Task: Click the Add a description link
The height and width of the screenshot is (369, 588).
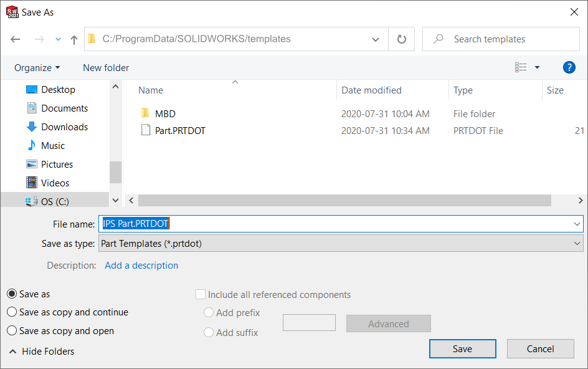Action: [x=141, y=266]
